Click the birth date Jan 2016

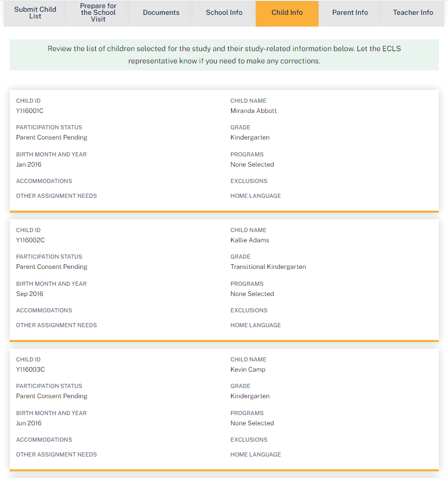[x=29, y=165]
